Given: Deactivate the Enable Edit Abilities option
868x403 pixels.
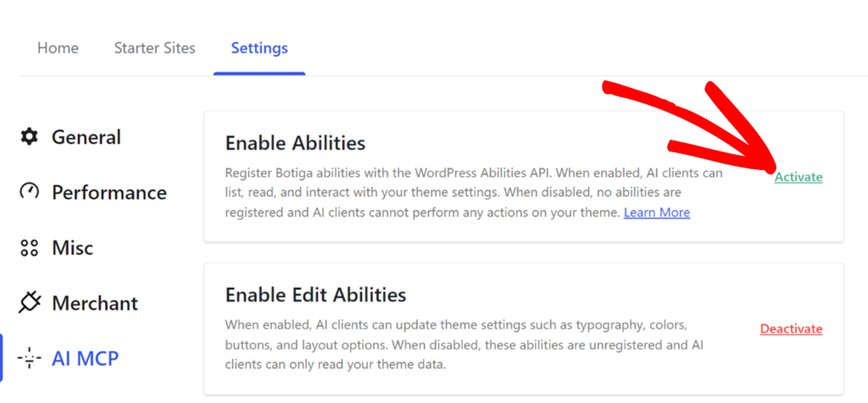Looking at the screenshot, I should [791, 329].
